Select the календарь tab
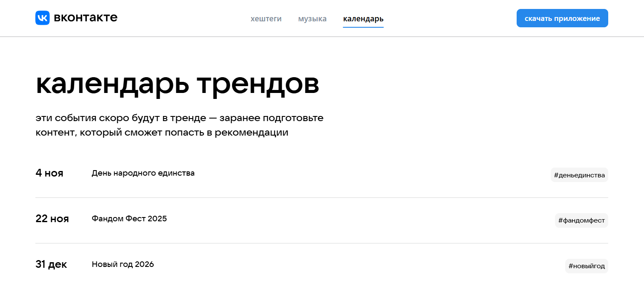The height and width of the screenshot is (307, 644). coord(363,19)
